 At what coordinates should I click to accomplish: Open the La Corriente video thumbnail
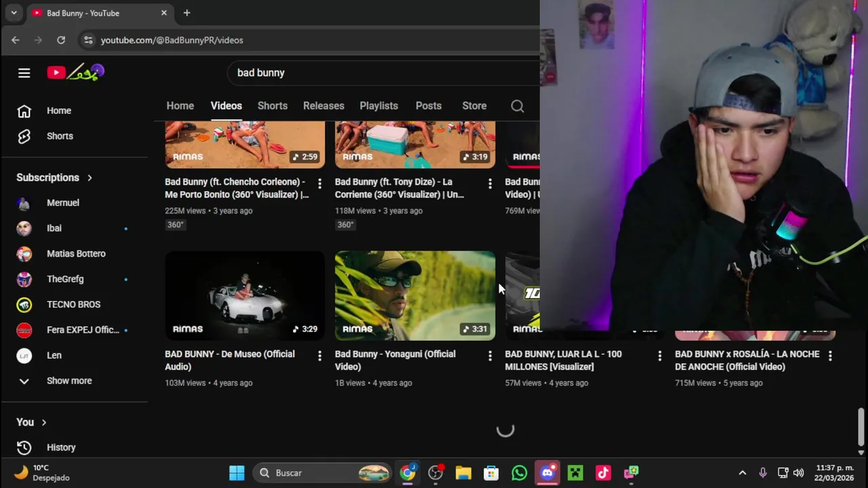415,144
